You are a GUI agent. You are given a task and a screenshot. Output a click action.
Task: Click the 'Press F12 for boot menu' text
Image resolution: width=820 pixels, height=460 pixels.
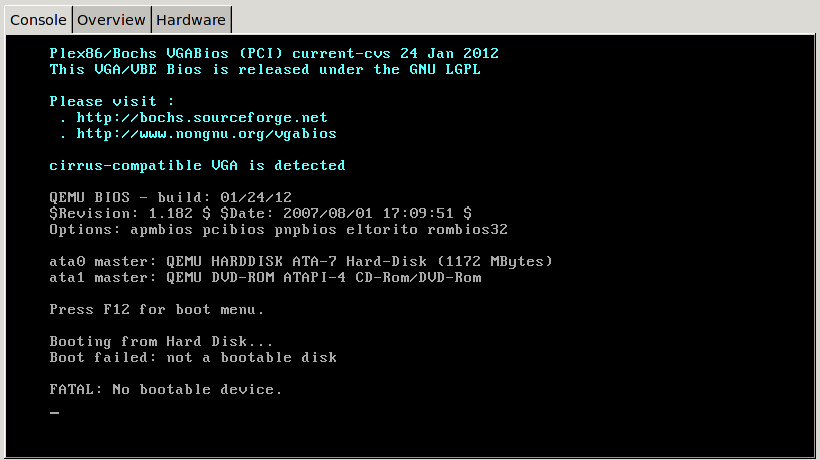click(157, 309)
